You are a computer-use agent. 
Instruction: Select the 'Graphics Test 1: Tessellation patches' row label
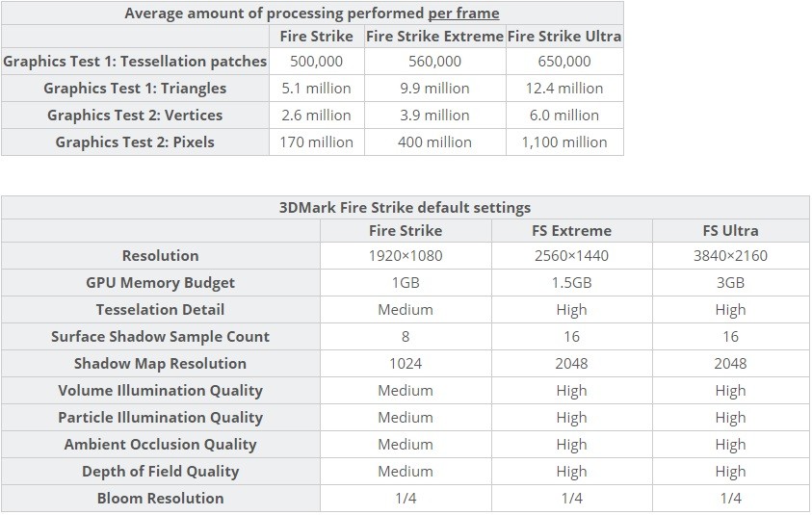(x=135, y=61)
